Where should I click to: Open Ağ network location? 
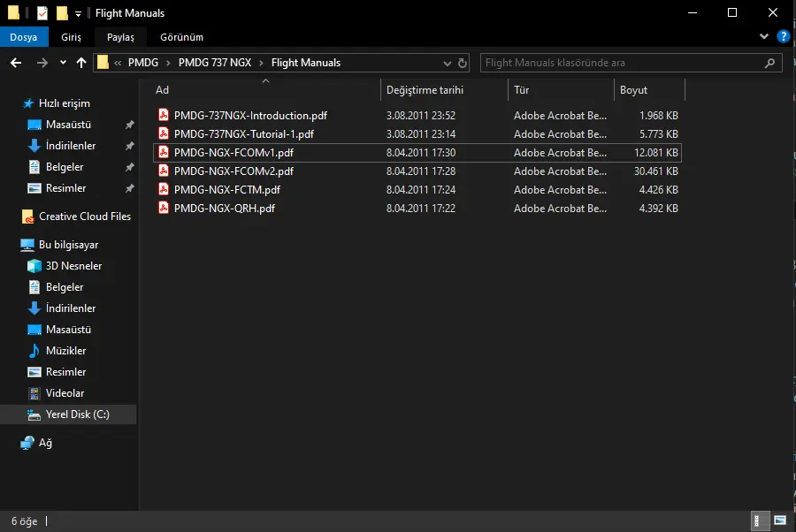[45, 443]
